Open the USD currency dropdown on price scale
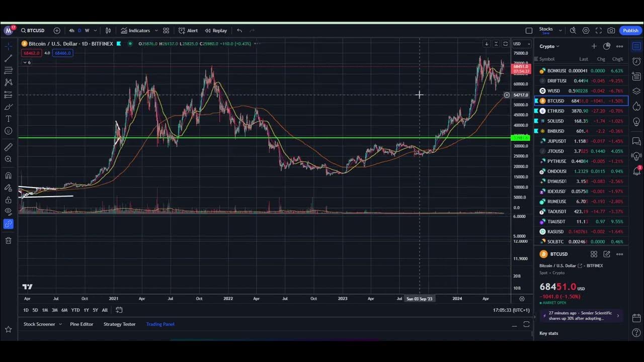 click(x=522, y=44)
